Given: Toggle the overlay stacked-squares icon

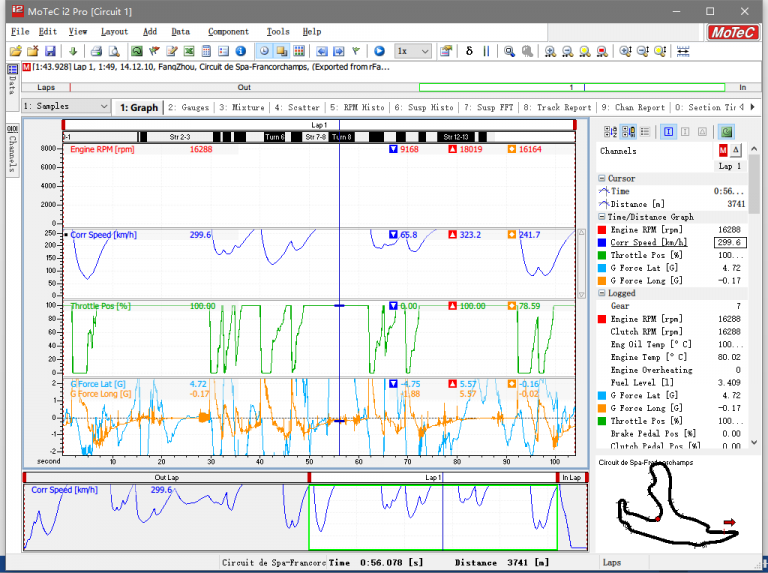Looking at the screenshot, I should [x=282, y=51].
